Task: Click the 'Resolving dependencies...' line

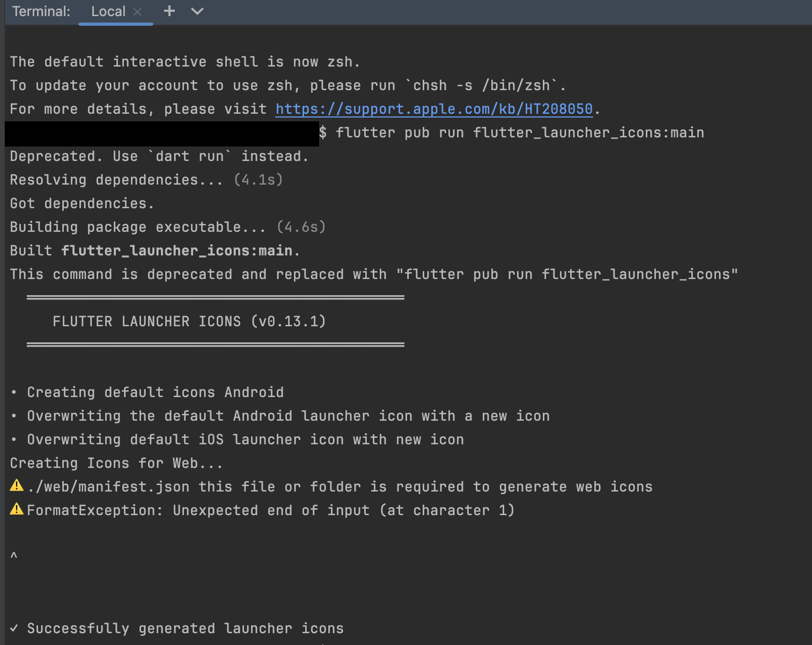Action: coord(146,180)
